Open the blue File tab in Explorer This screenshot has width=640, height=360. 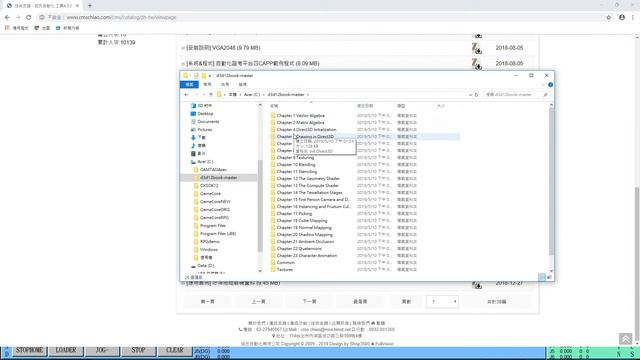coord(189,84)
